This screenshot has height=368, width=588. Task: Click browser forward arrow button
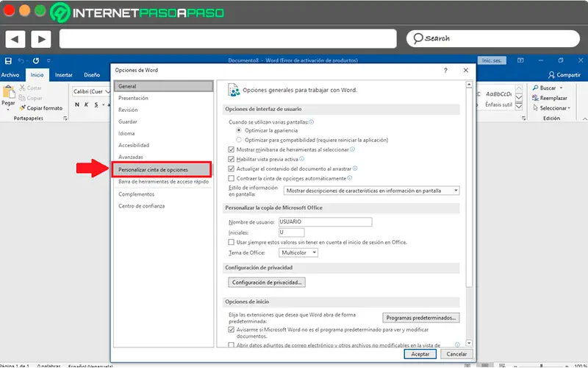41,39
